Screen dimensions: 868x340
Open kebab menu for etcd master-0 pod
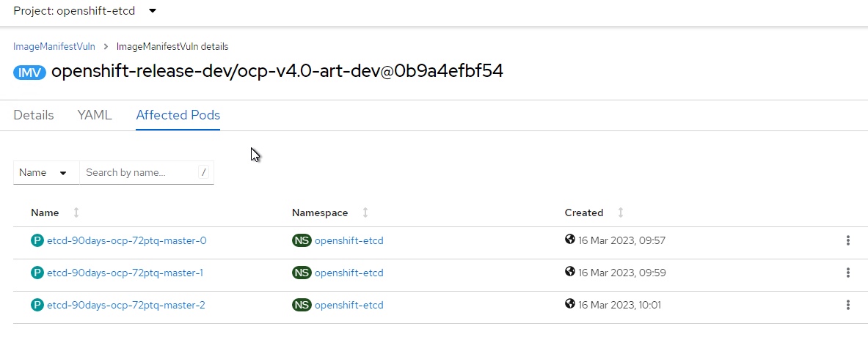847,240
